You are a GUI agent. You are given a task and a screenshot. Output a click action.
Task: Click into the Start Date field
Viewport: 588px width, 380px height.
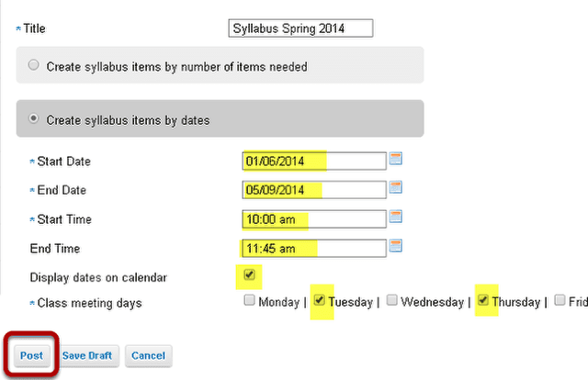(314, 162)
